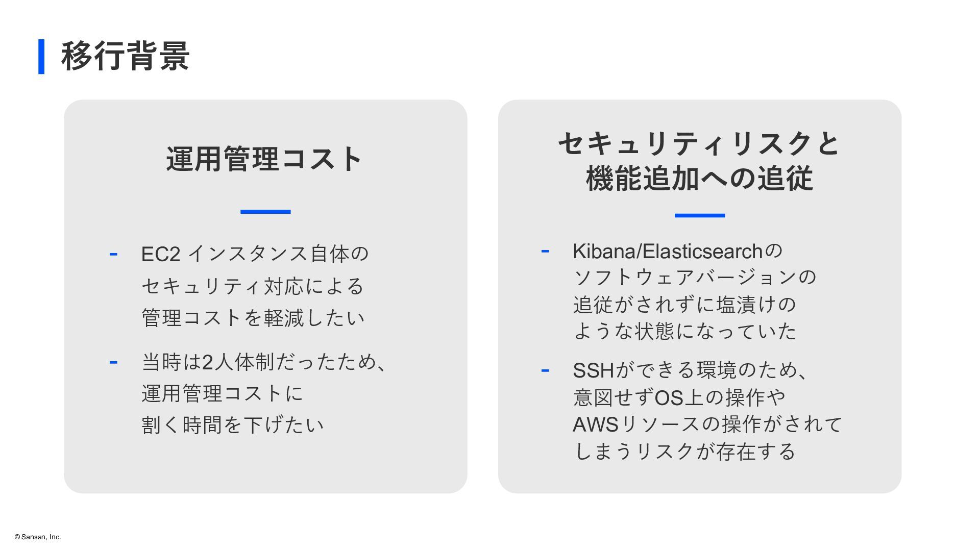The height and width of the screenshot is (551, 980).
Task: Click the line 追従がされずに塩漬けの
Action: [x=684, y=305]
